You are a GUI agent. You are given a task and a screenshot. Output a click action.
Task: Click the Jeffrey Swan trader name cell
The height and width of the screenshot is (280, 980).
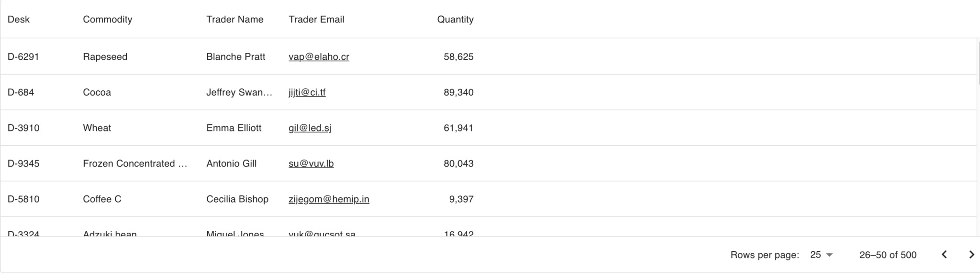pyautogui.click(x=239, y=92)
